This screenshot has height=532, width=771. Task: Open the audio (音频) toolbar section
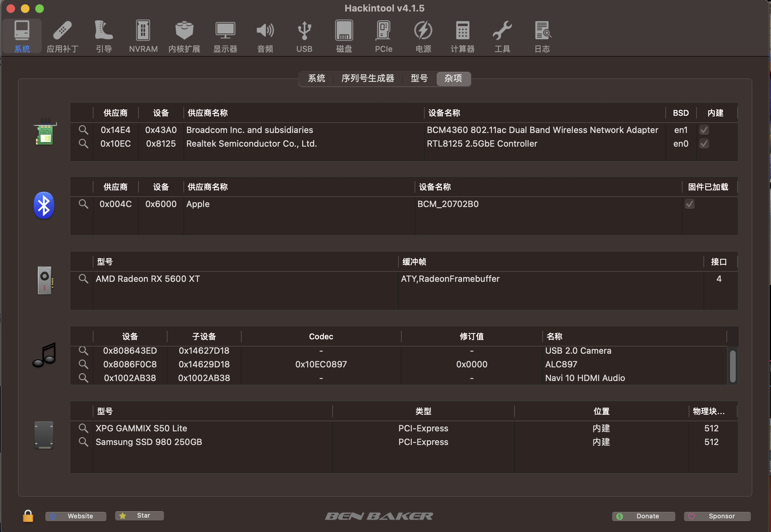265,36
